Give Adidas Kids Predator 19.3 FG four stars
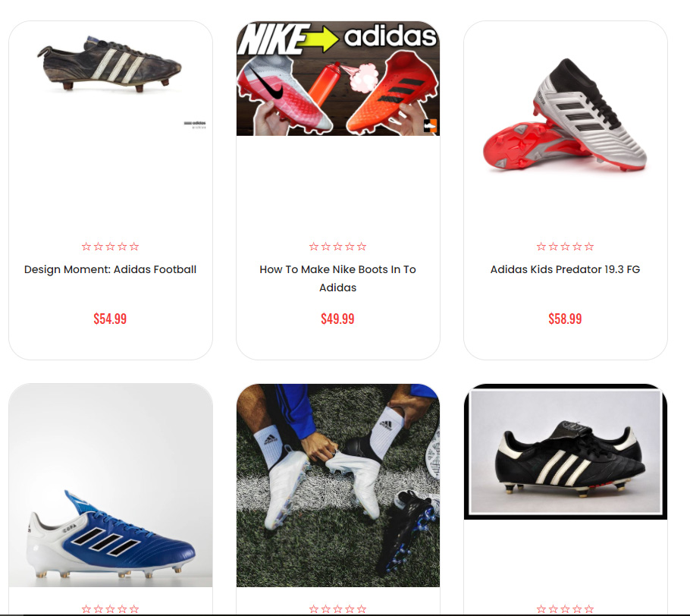The height and width of the screenshot is (616, 690). (x=577, y=247)
